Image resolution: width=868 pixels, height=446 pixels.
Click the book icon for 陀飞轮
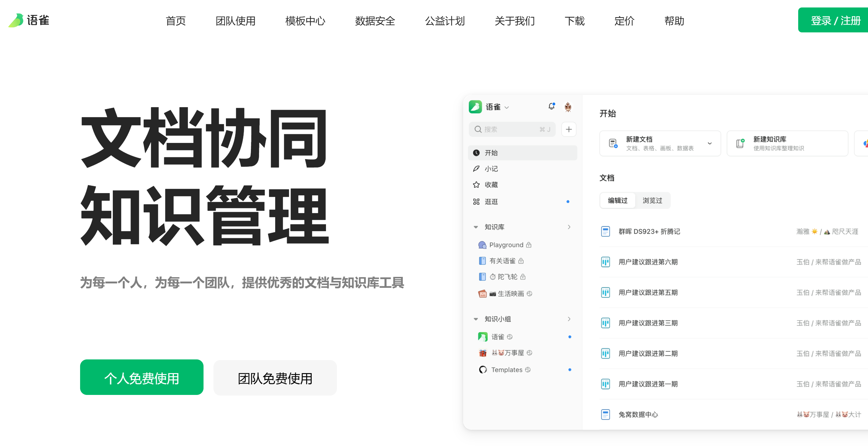point(482,277)
